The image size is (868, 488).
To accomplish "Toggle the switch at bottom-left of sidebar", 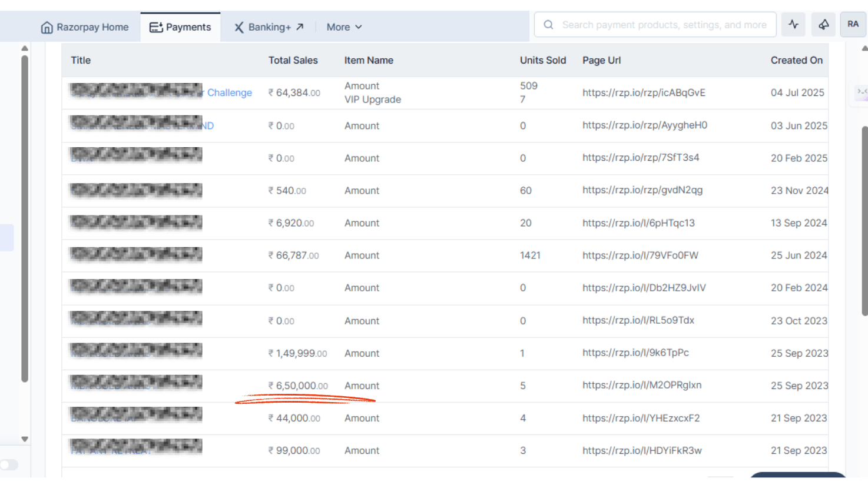I will pos(9,465).
